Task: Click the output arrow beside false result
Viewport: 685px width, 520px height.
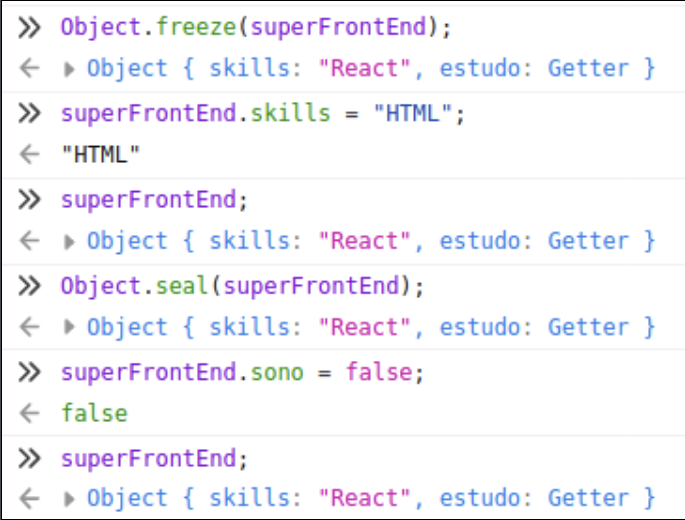Action: pos(30,413)
